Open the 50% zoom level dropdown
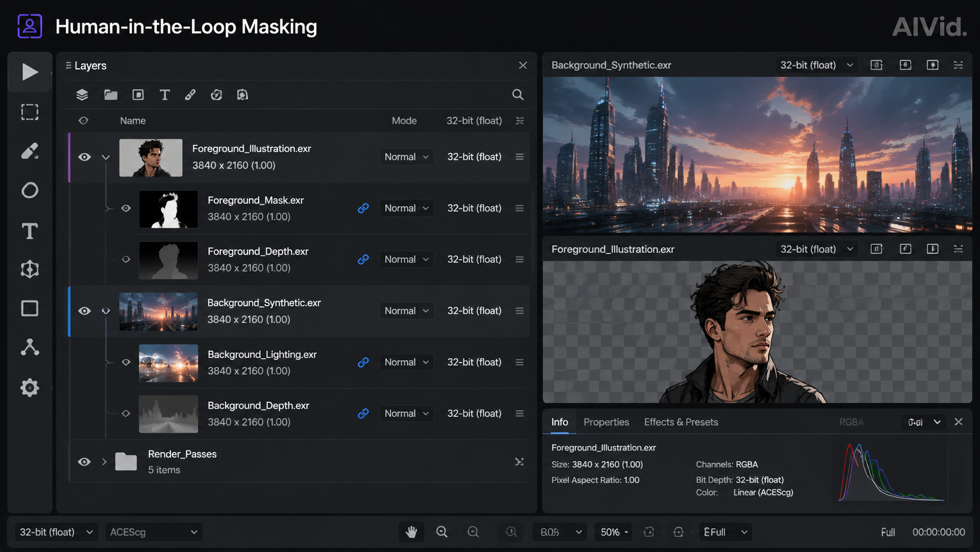 point(613,532)
